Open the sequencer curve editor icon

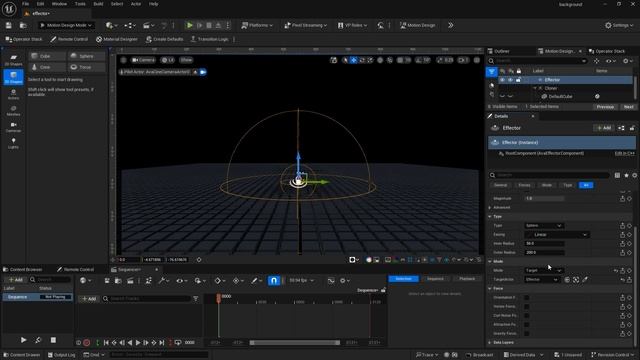pyautogui.click(x=331, y=280)
